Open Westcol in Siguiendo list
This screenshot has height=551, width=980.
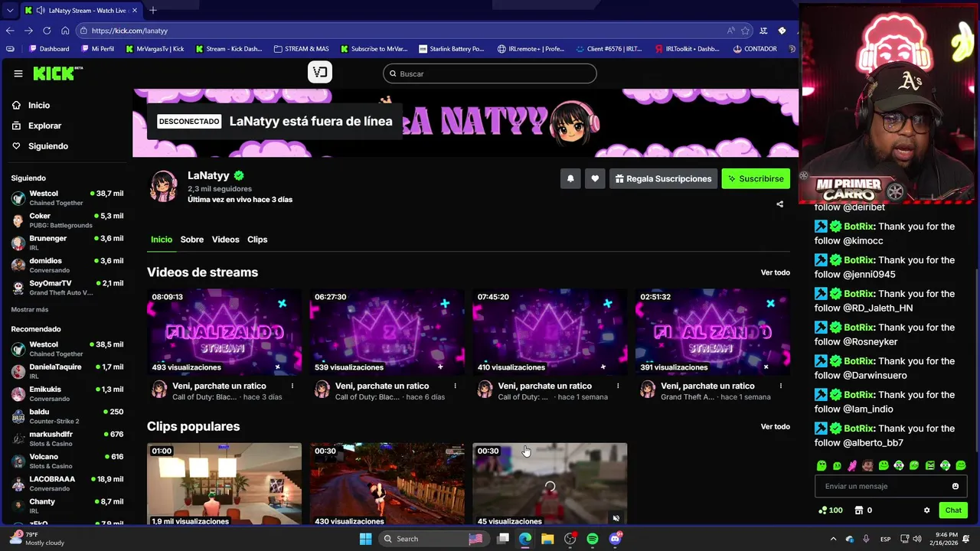click(x=67, y=198)
